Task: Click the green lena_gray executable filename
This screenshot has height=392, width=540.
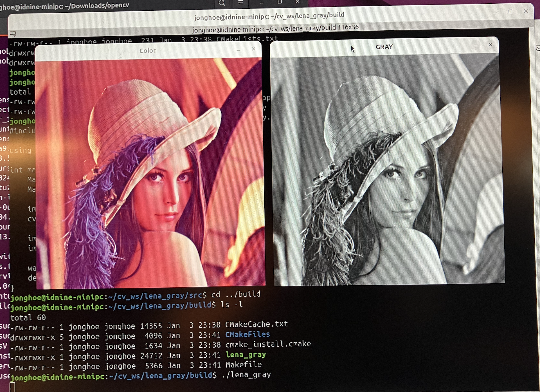Action: [x=246, y=355]
